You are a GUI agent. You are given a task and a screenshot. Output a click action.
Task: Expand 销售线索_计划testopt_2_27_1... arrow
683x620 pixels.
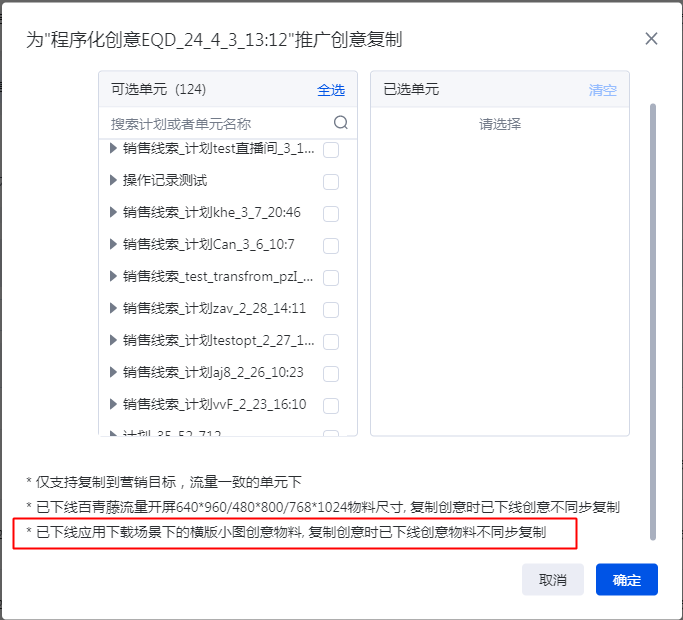pos(113,340)
